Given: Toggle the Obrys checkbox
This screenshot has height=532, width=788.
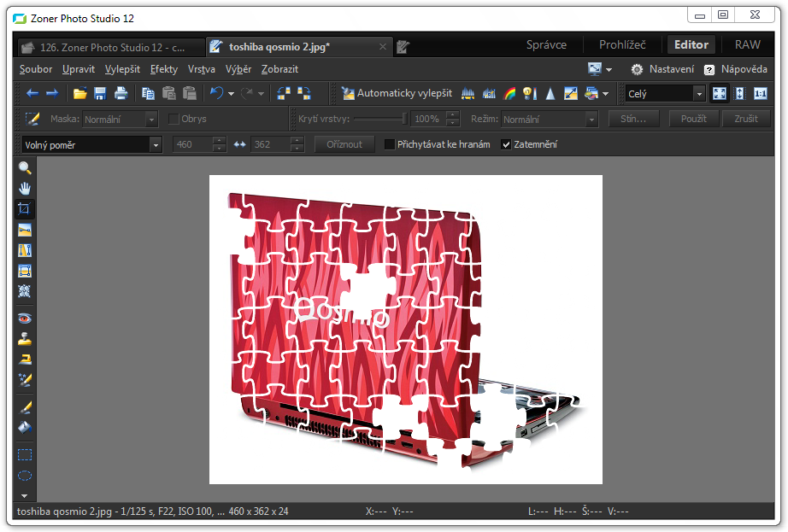Looking at the screenshot, I should [173, 119].
